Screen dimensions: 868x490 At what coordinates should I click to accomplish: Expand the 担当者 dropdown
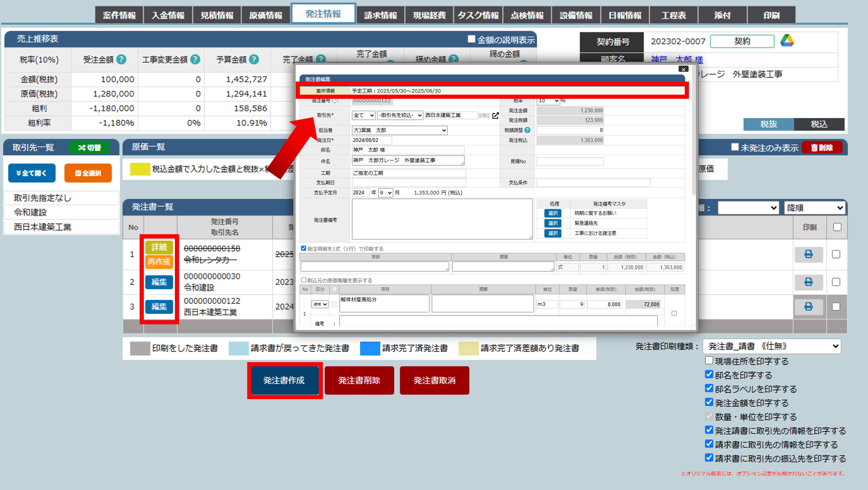click(x=399, y=130)
